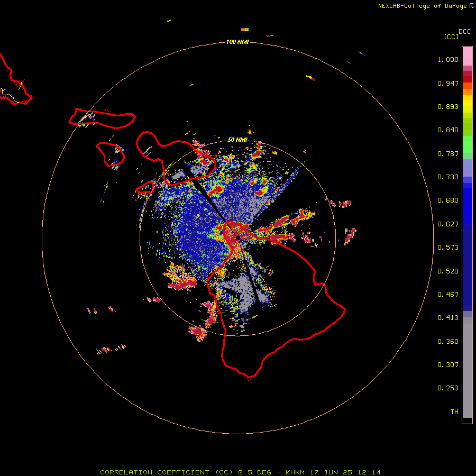
Task: Select the 0.467 scale value
Action: click(x=448, y=295)
